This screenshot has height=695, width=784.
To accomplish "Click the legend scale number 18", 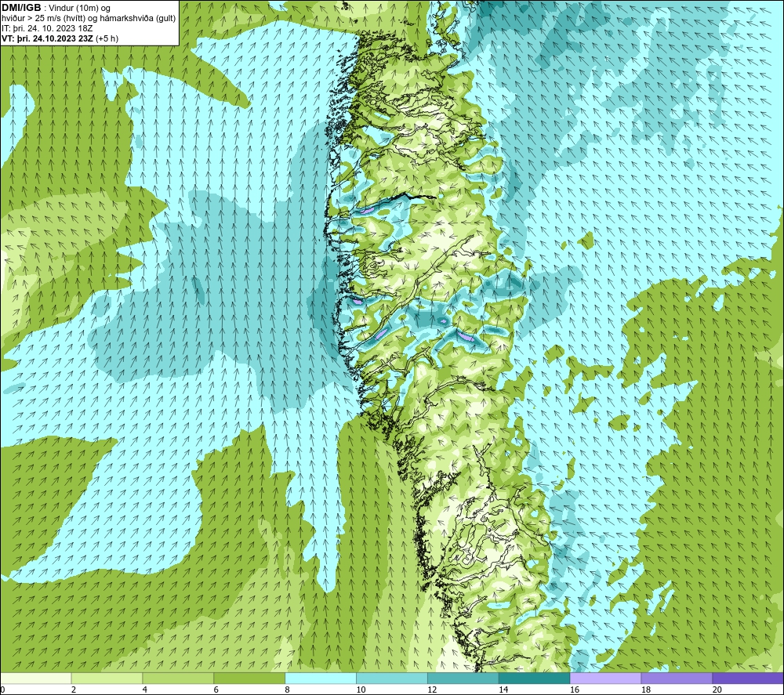I will [x=645, y=690].
